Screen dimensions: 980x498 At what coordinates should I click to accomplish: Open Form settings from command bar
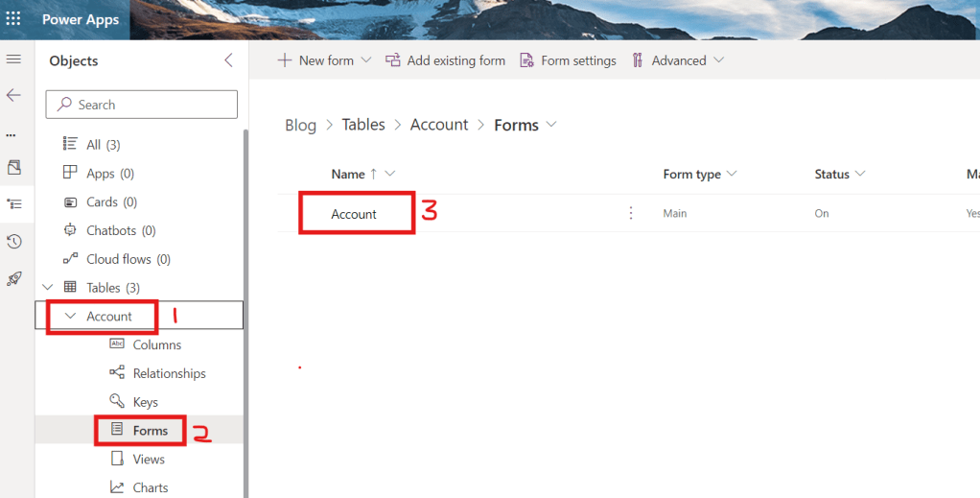[x=568, y=60]
